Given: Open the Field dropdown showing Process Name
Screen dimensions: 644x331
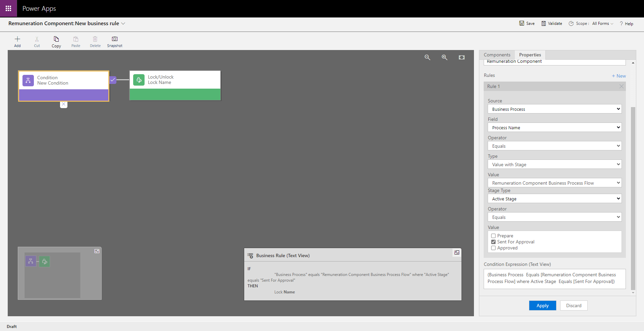Looking at the screenshot, I should coord(554,128).
